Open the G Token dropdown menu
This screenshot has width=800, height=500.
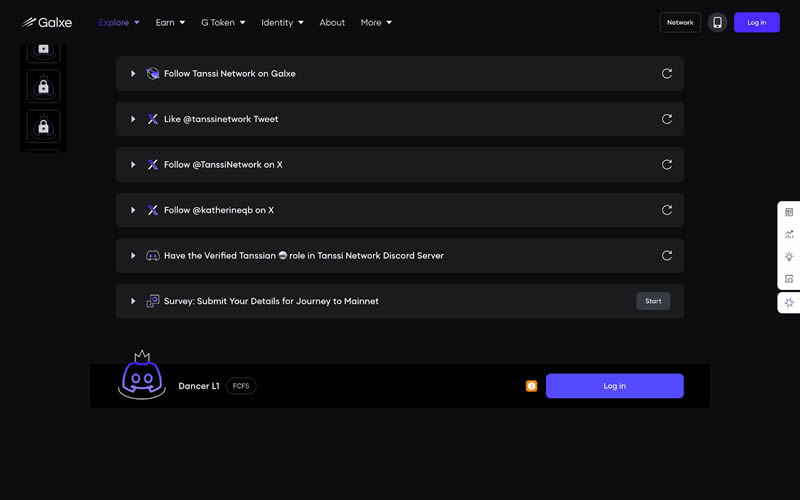[223, 22]
